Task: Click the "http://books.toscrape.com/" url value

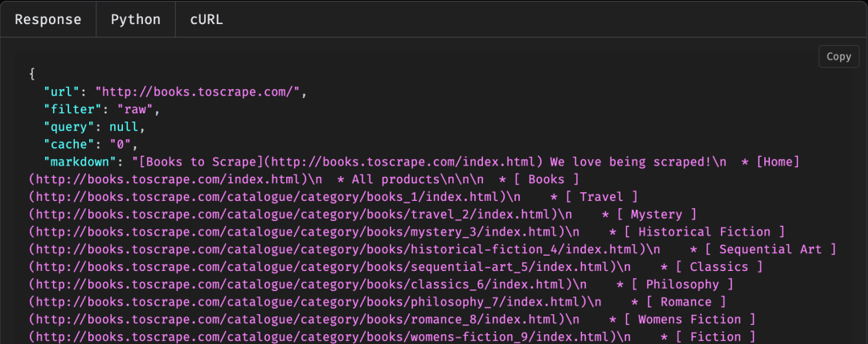Action: 199,92
